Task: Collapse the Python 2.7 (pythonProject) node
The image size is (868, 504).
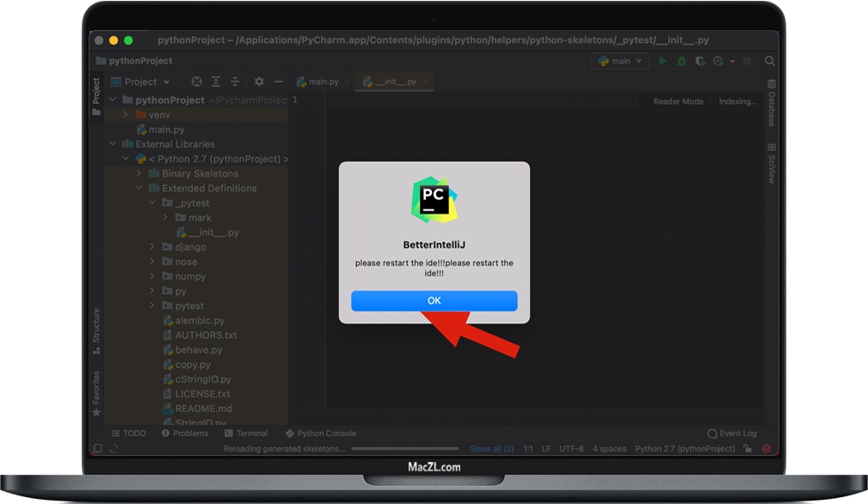Action: pyautogui.click(x=126, y=159)
